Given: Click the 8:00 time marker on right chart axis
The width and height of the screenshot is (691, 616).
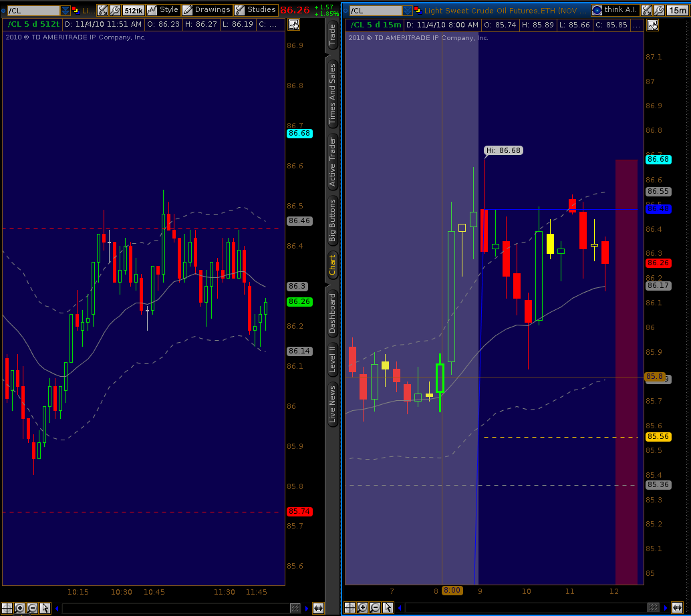Looking at the screenshot, I should (452, 591).
